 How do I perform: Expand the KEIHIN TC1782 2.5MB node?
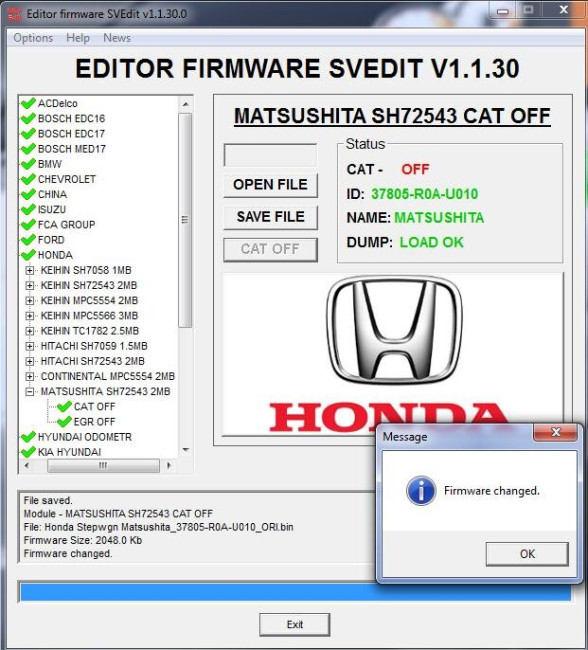click(x=29, y=331)
